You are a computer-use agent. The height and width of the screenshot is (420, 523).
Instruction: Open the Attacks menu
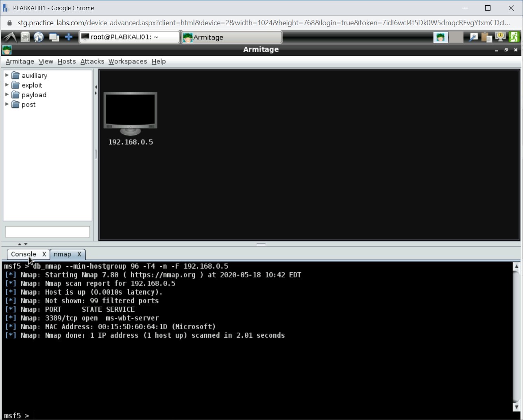[x=92, y=61]
